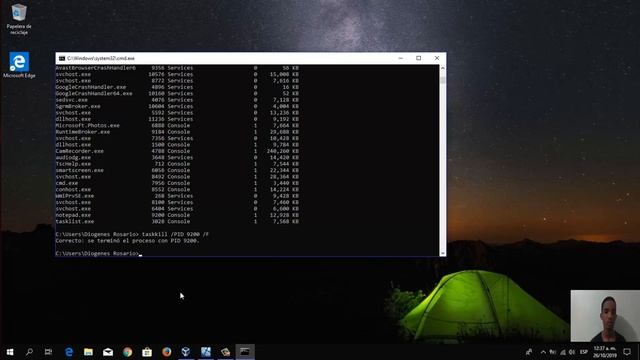Open the Mail app on the taskbar
This screenshot has height=360, width=640.
[x=108, y=352]
